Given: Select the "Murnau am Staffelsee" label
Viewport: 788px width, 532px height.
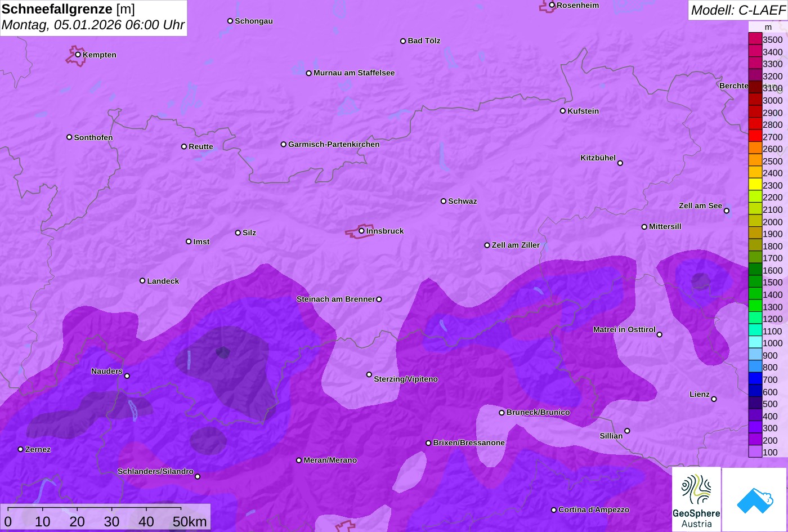Looking at the screenshot, I should [x=354, y=73].
